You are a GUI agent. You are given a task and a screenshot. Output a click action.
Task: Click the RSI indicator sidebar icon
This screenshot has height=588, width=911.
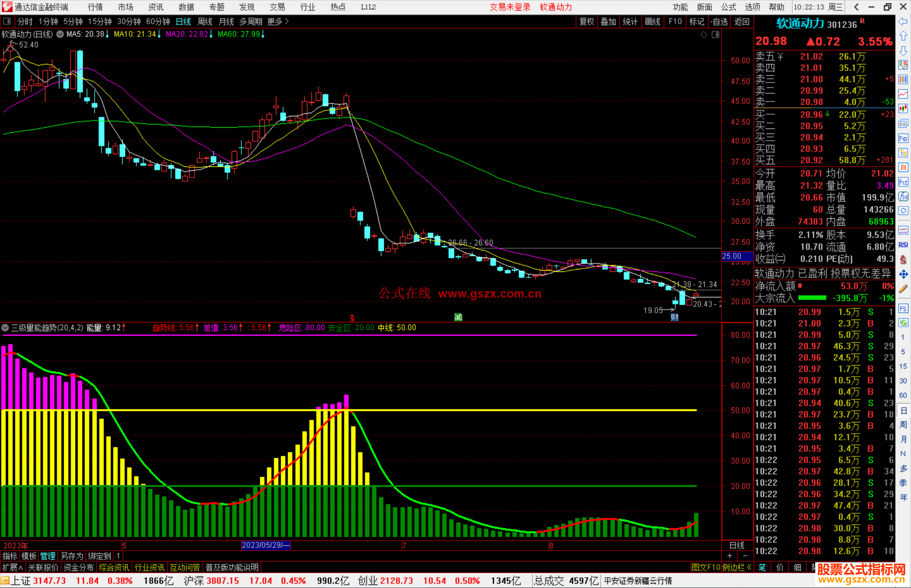pos(903,245)
